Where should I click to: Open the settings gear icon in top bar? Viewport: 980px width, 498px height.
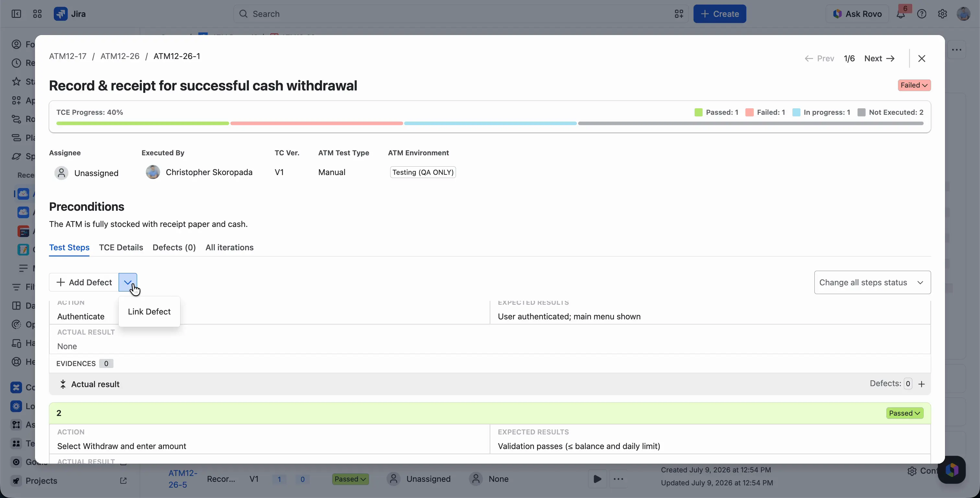942,14
